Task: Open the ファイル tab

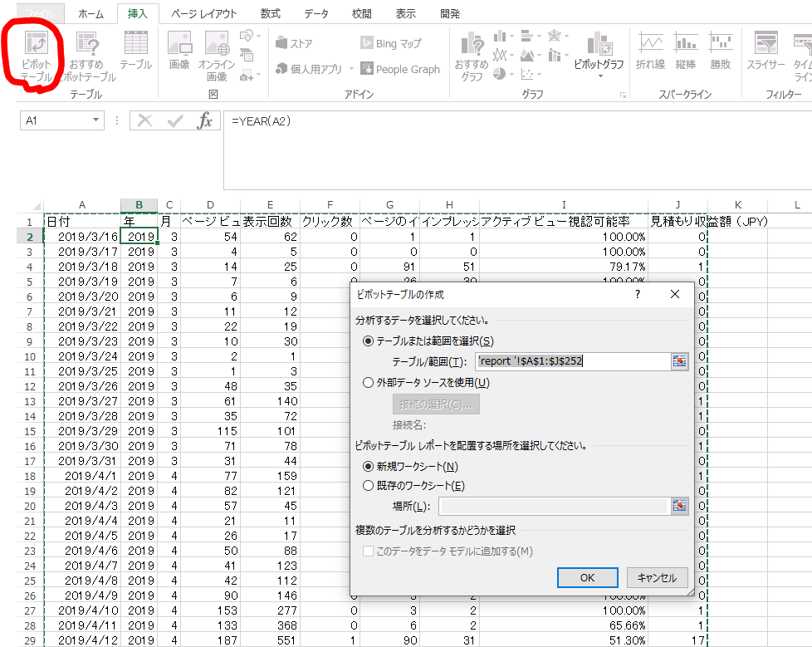Action: pos(40,14)
